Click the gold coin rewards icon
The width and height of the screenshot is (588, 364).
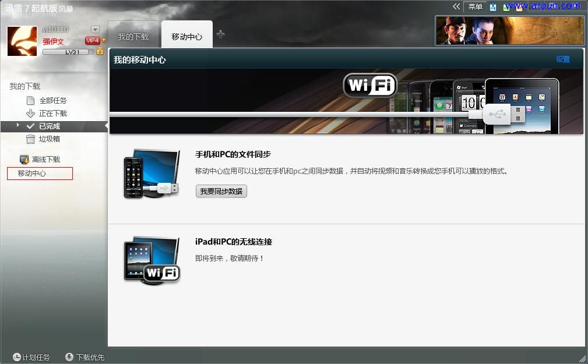100,51
